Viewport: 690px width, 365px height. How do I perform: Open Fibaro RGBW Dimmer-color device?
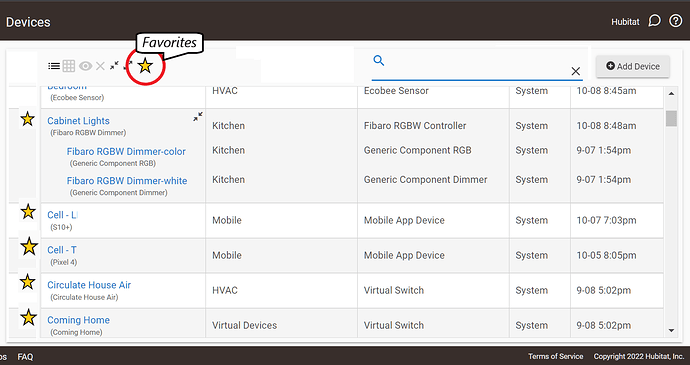pos(126,151)
